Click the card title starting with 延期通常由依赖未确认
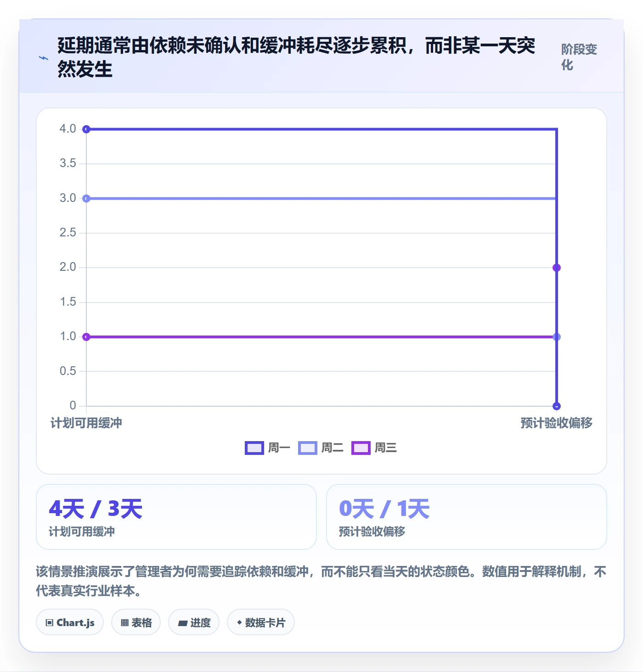Image resolution: width=643 pixels, height=672 pixels. [296, 57]
